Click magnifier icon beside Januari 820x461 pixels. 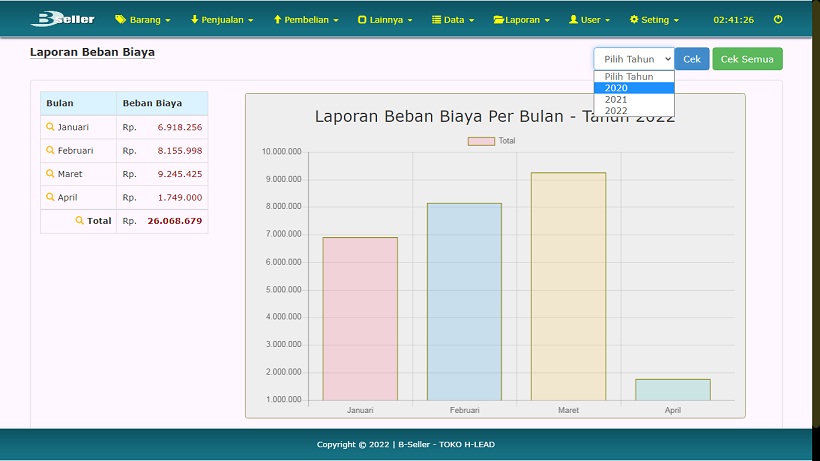50,127
